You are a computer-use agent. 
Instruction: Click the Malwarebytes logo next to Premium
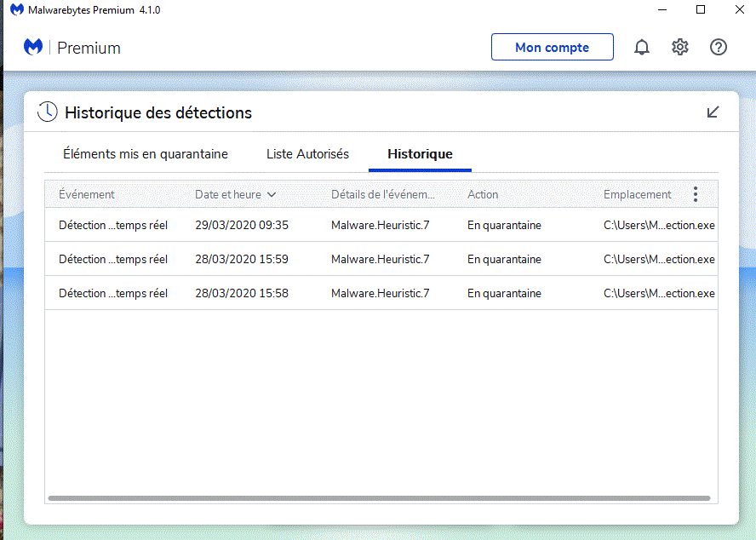33,47
